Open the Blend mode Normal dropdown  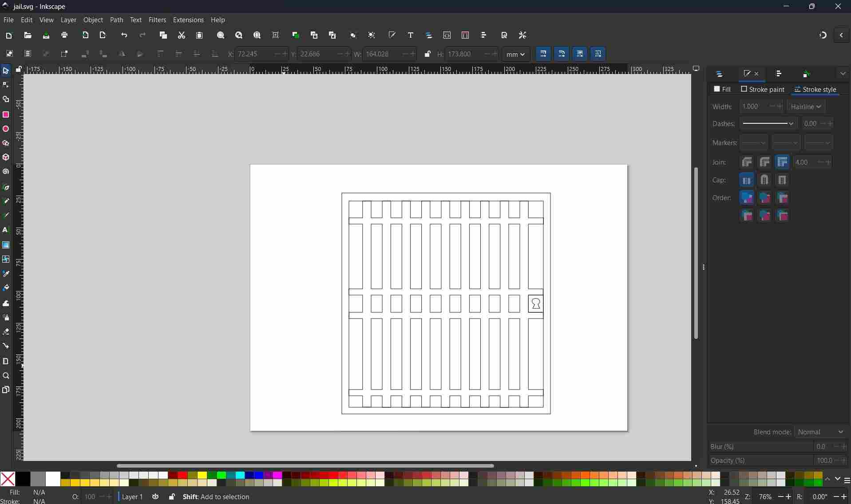point(820,432)
